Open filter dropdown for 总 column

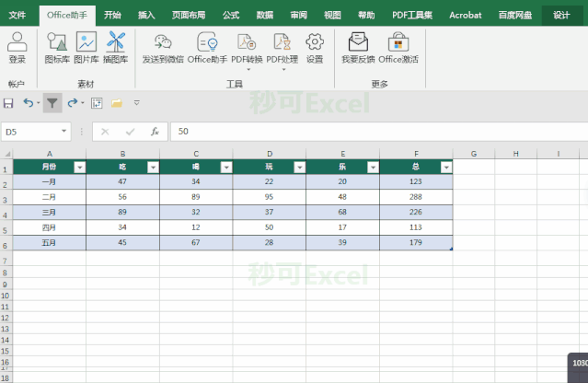click(446, 168)
